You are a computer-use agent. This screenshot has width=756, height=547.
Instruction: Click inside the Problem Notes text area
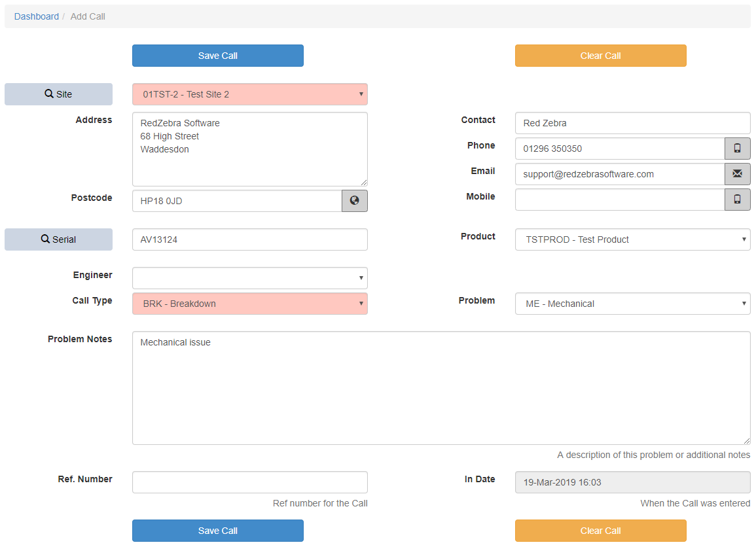[441, 388]
